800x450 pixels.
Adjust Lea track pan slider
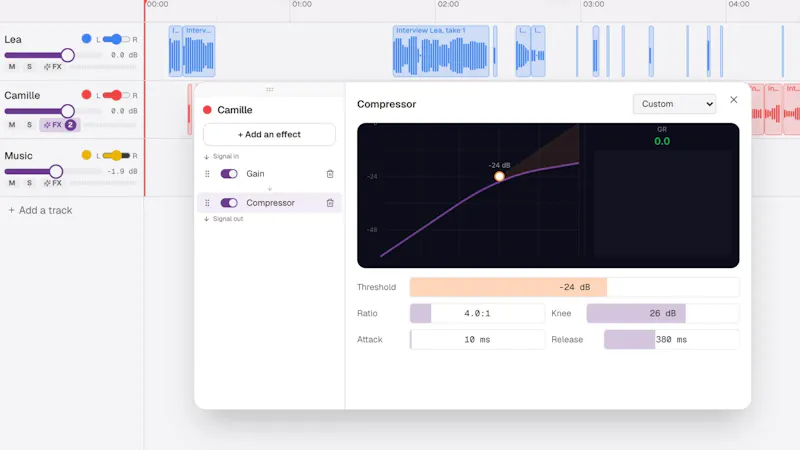pyautogui.click(x=116, y=39)
